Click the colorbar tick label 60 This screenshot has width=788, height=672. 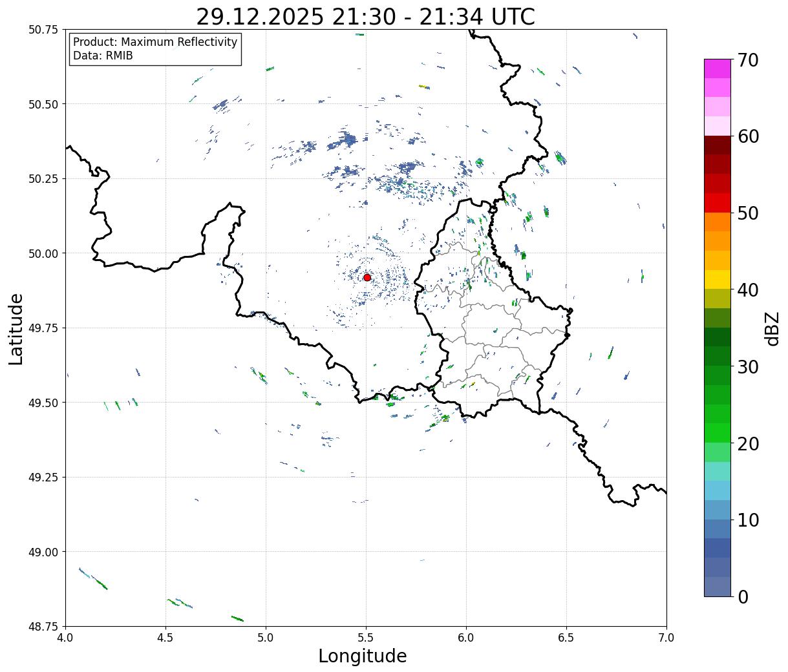[x=748, y=136]
